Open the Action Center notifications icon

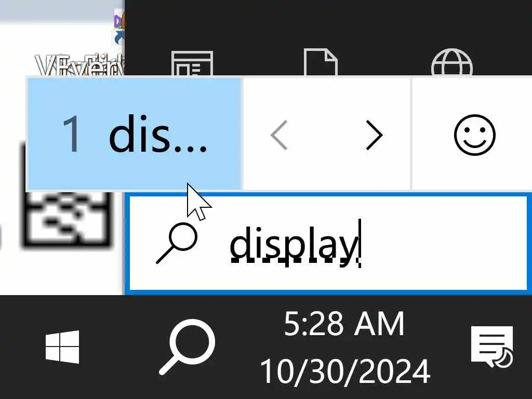[492, 347]
